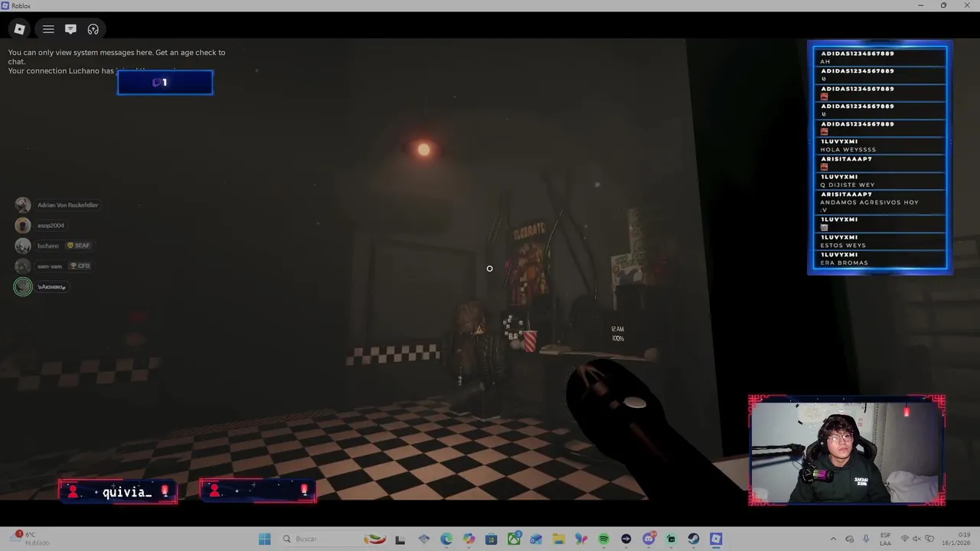
Task: Open Outlook from the taskbar
Action: pyautogui.click(x=536, y=539)
